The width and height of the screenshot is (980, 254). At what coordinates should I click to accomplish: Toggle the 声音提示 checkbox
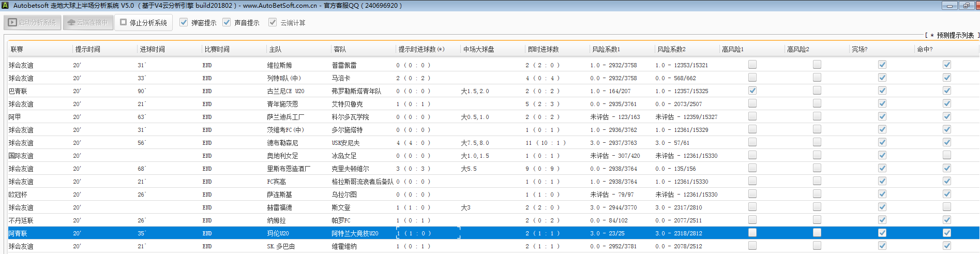[x=227, y=23]
